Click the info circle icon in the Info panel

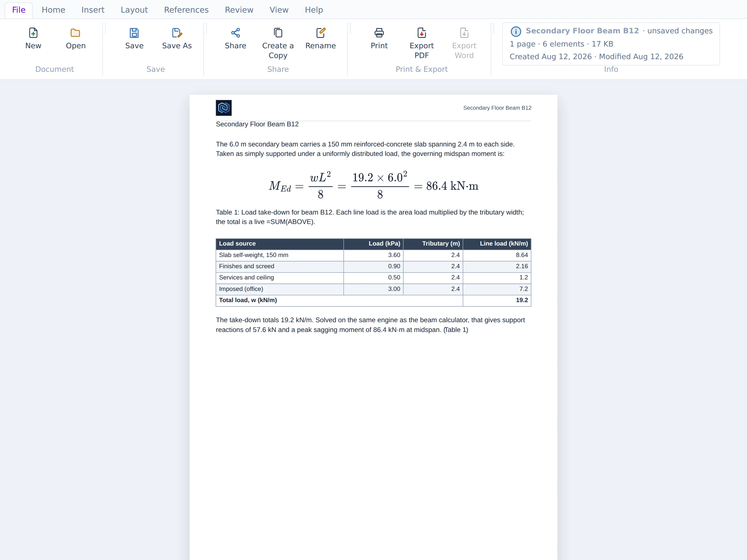tap(516, 31)
